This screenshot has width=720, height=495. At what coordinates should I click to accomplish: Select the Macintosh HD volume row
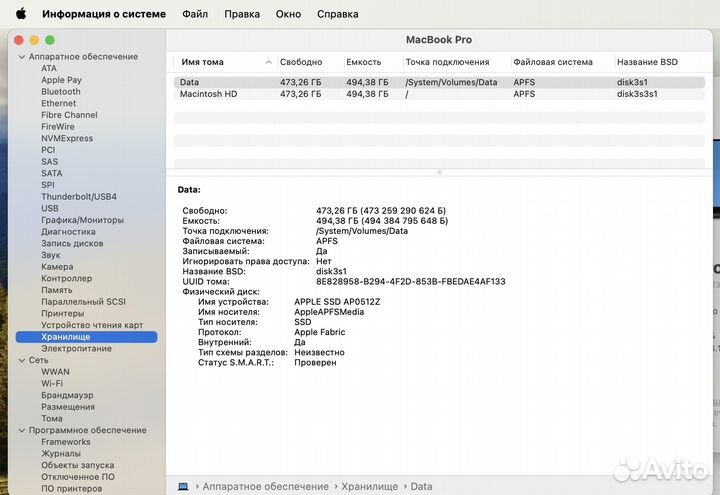439,94
